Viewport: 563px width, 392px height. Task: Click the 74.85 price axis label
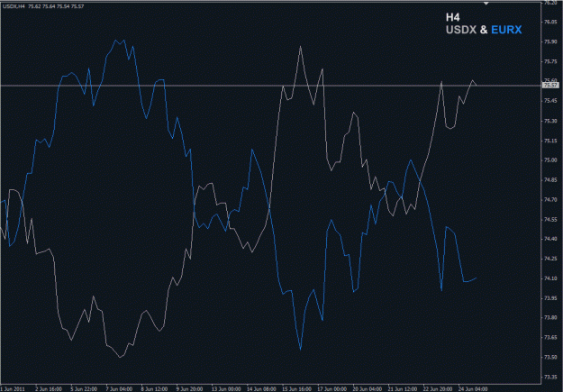[549, 179]
